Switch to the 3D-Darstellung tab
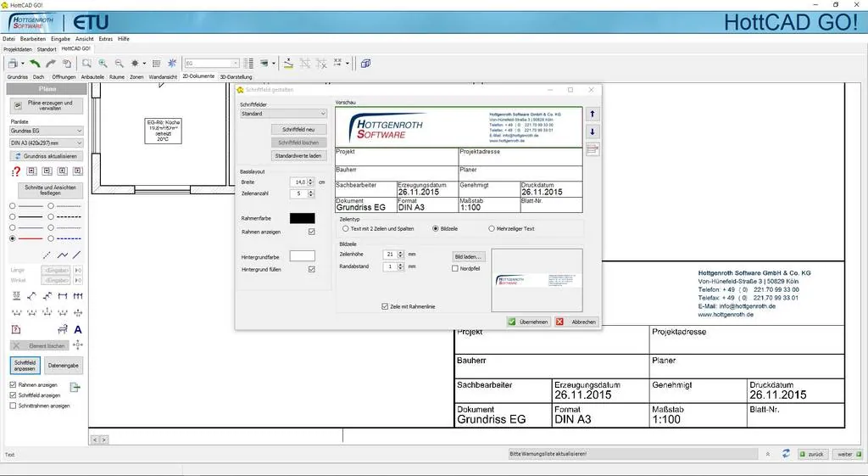Screen dimensions: 868x476 coord(236,76)
